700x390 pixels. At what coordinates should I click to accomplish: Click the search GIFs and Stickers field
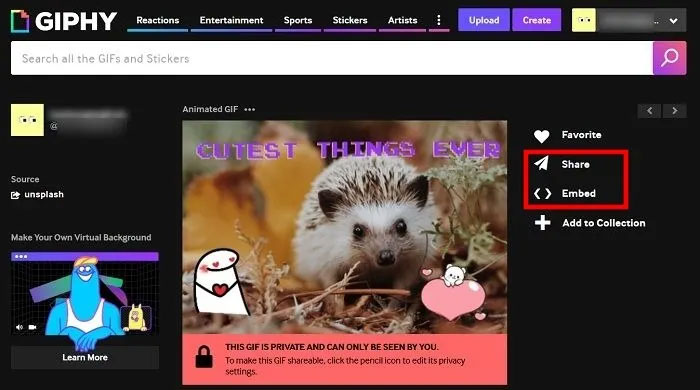coord(332,58)
